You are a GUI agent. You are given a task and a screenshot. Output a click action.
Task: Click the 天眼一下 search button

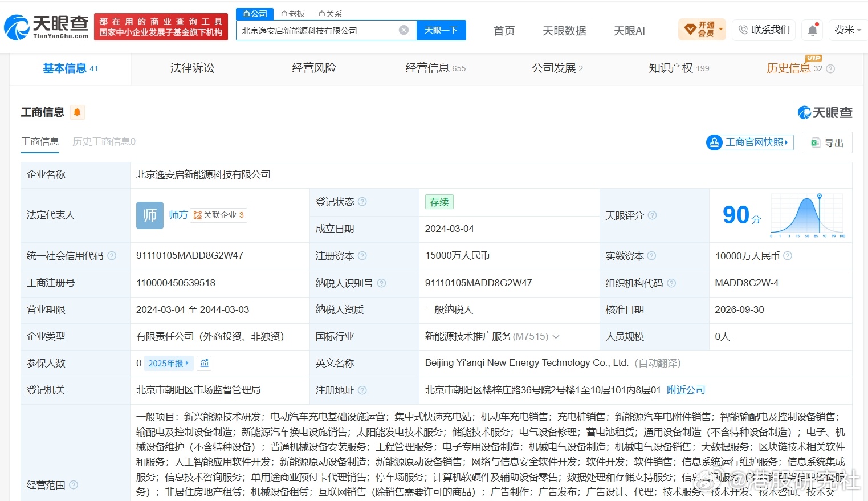coord(441,30)
